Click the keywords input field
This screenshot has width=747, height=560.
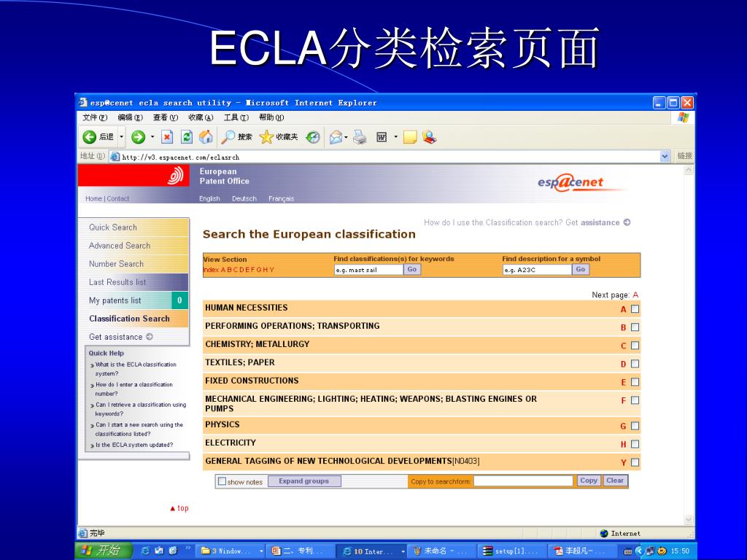pos(368,270)
